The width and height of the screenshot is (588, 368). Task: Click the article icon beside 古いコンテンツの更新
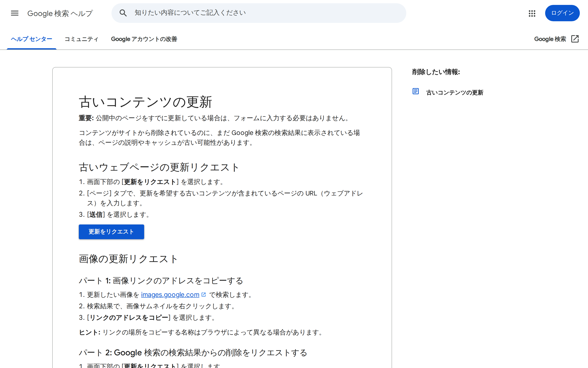tap(415, 92)
